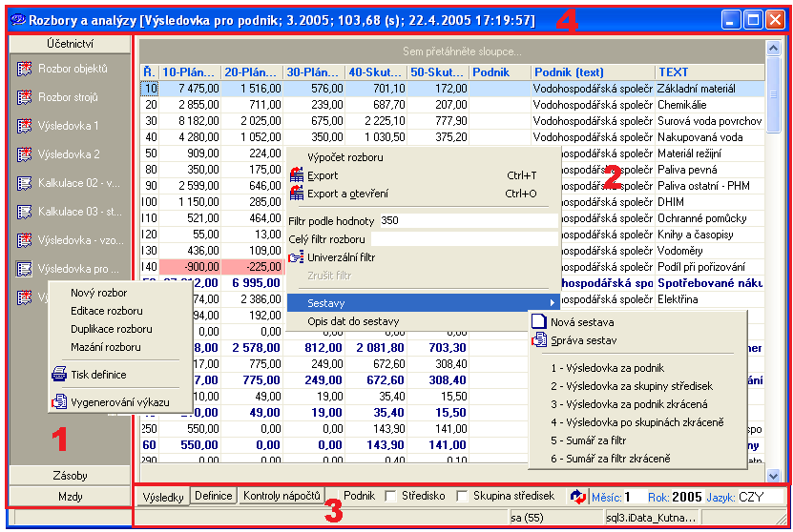This screenshot has height=532, width=793.
Task: Select the Výsledovka 1 icon in sidebar
Action: click(x=25, y=126)
